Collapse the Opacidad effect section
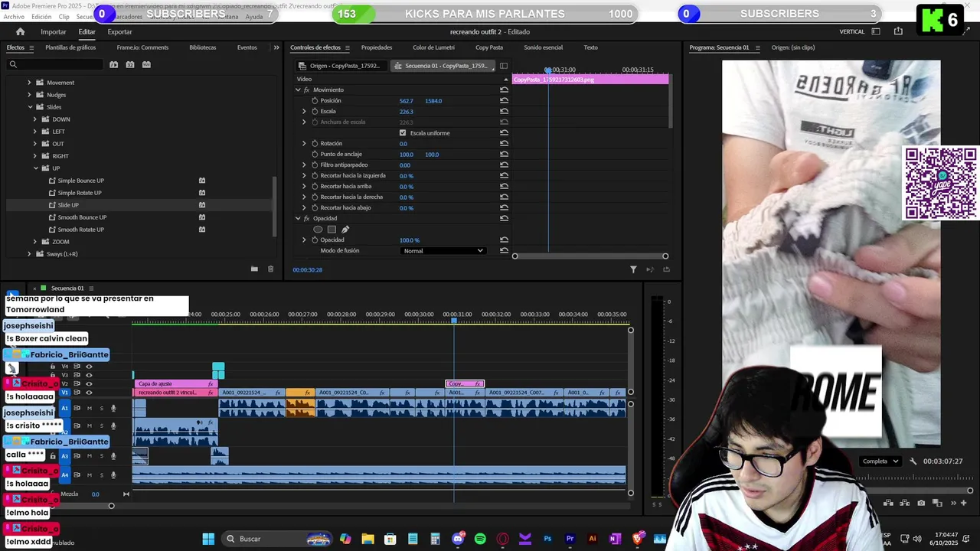This screenshot has height=551, width=980. coord(298,219)
